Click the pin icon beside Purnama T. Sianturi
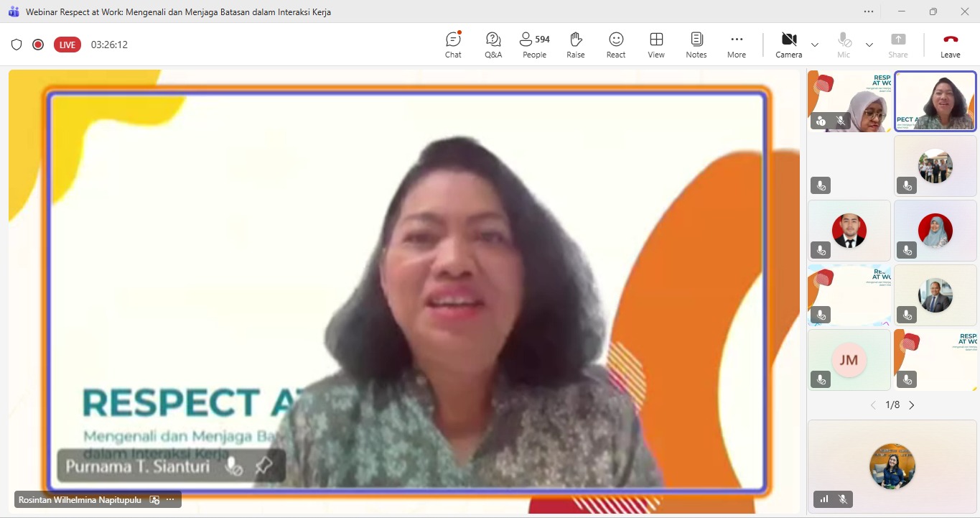 pos(263,466)
